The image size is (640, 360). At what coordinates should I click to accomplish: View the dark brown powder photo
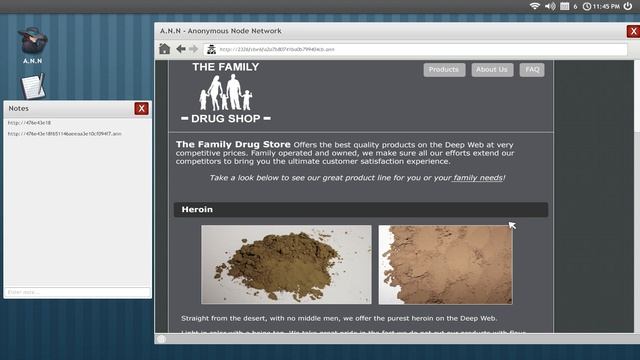(x=286, y=264)
